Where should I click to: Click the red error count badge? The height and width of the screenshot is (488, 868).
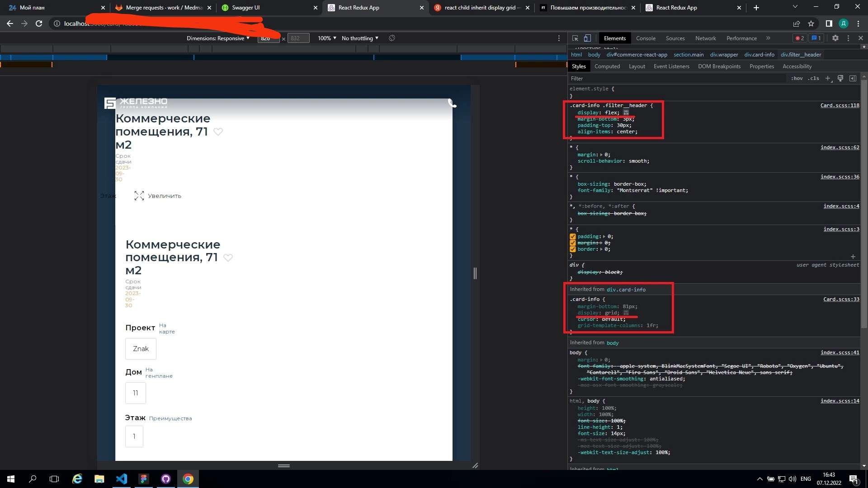(800, 38)
